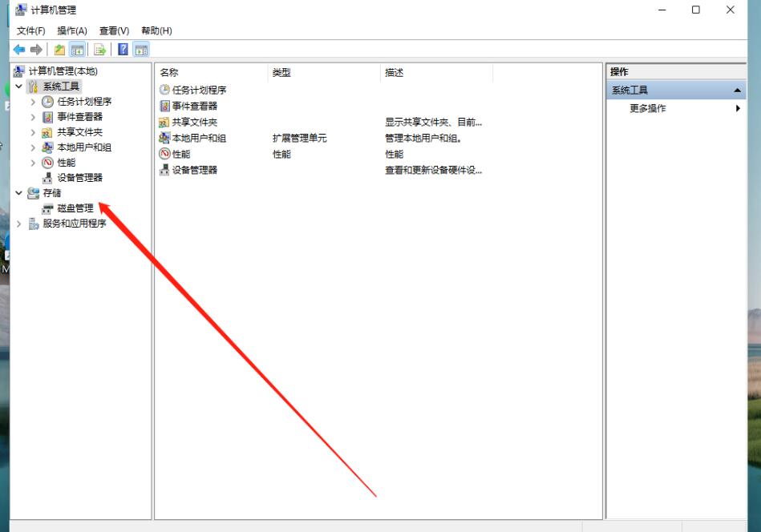This screenshot has height=532, width=761.
Task: Click the 共享文件夹 icon in tree
Action: [x=47, y=132]
